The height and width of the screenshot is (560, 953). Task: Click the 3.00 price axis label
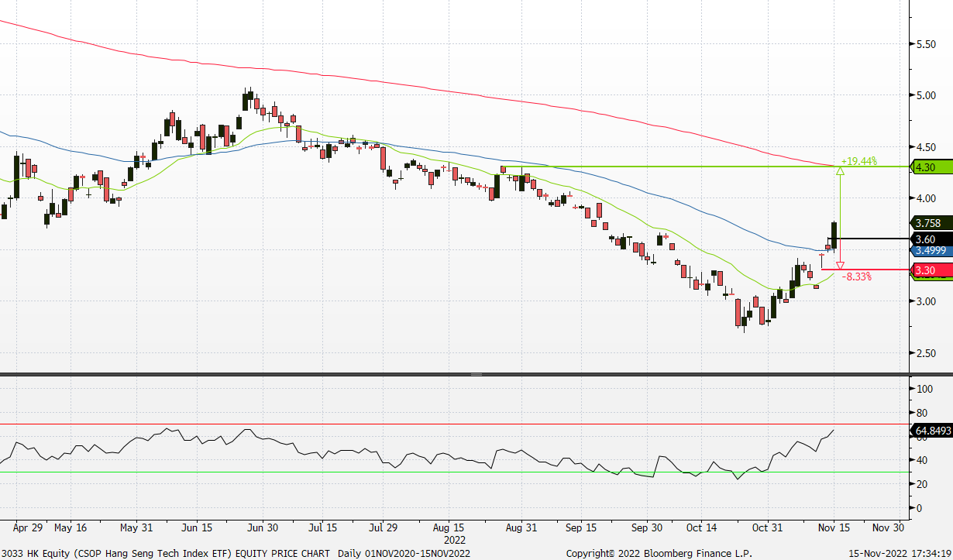[927, 301]
